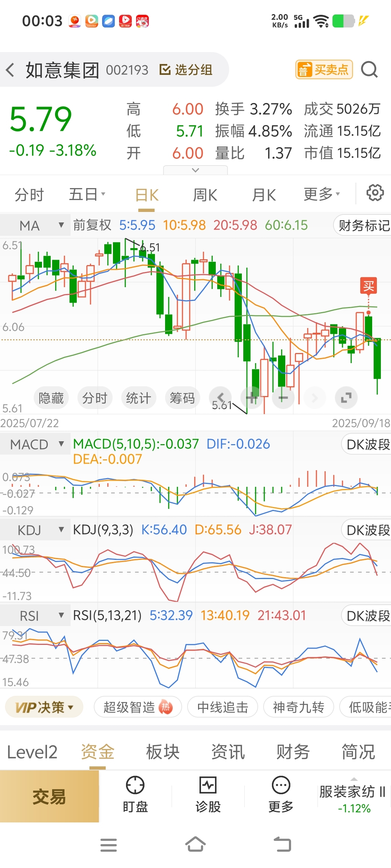Tap the hot badge on 超级智造
Image resolution: width=391 pixels, height=868 pixels.
[x=166, y=707]
